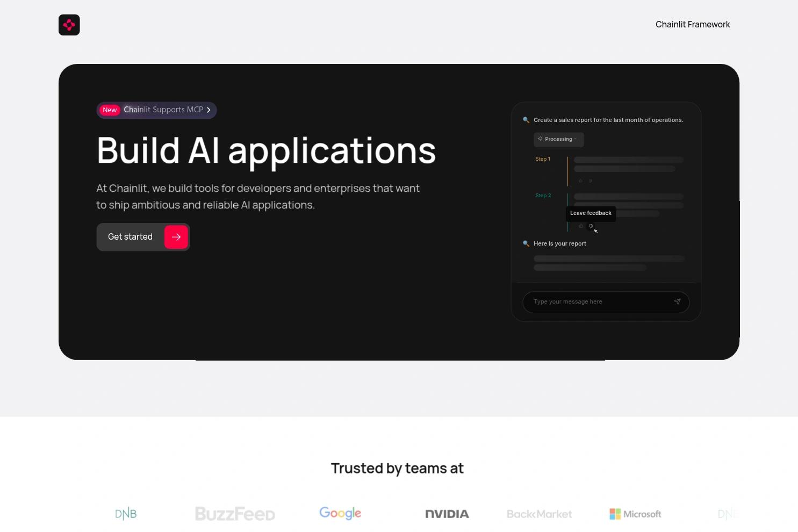The width and height of the screenshot is (798, 532).
Task: Click the Back Market logo
Action: click(539, 514)
